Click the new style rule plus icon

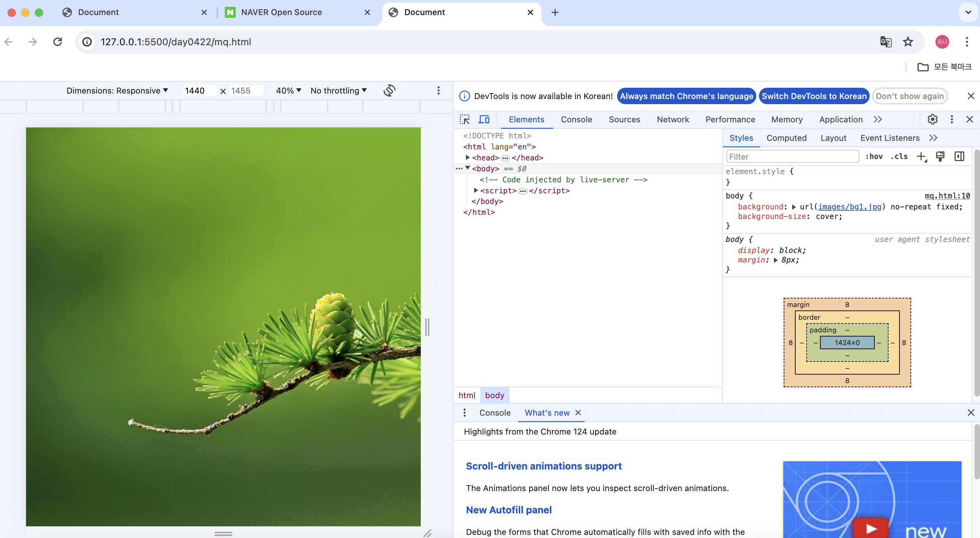click(x=921, y=156)
